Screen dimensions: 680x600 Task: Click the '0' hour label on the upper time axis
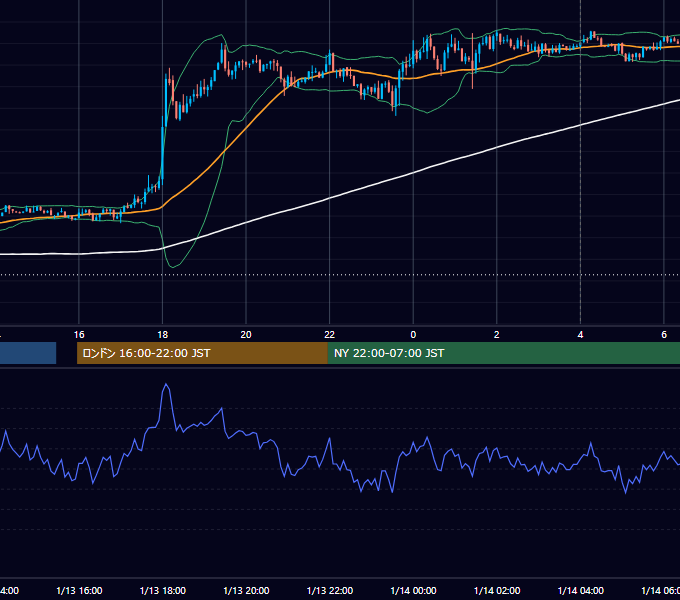coord(413,335)
